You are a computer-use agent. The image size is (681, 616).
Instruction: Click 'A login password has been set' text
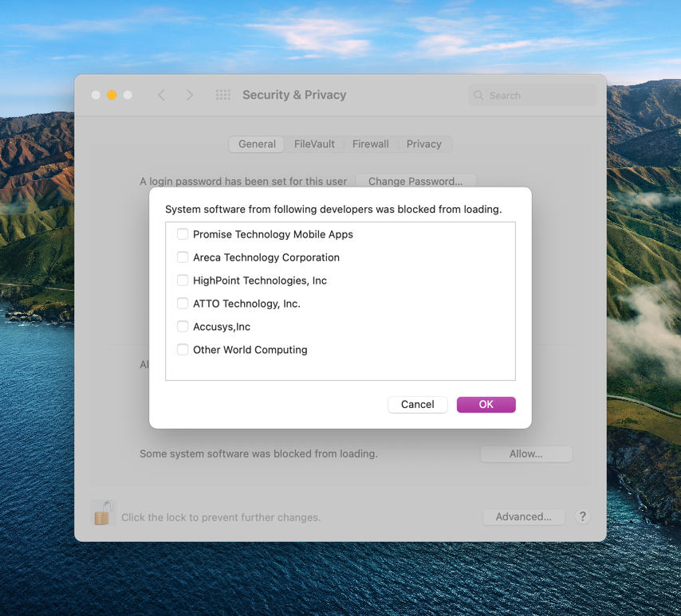pyautogui.click(x=243, y=182)
